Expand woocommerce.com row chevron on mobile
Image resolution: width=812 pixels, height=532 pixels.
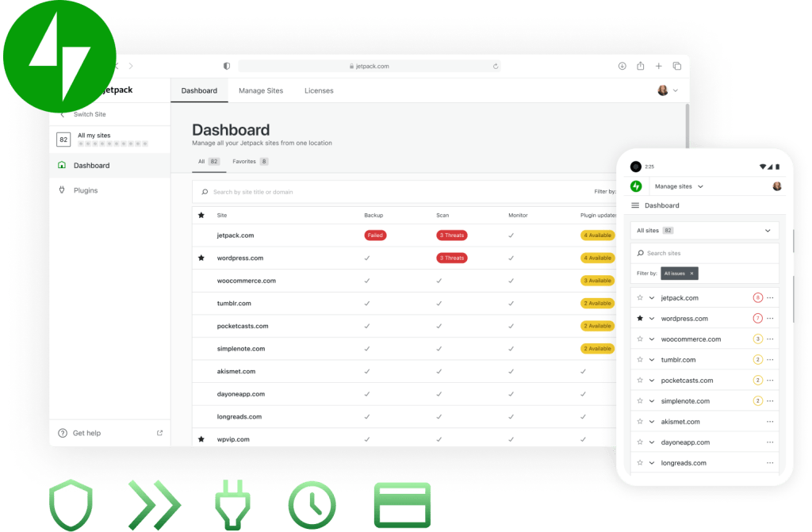point(652,339)
